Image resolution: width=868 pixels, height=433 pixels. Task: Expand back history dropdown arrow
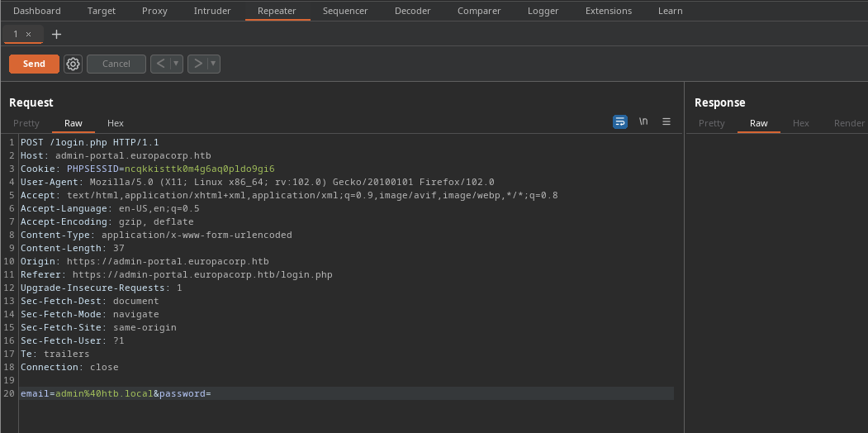(176, 64)
